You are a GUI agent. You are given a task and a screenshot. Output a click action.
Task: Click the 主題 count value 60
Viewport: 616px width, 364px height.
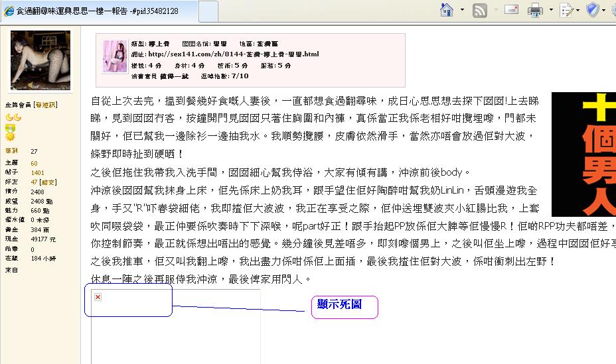[x=34, y=163]
